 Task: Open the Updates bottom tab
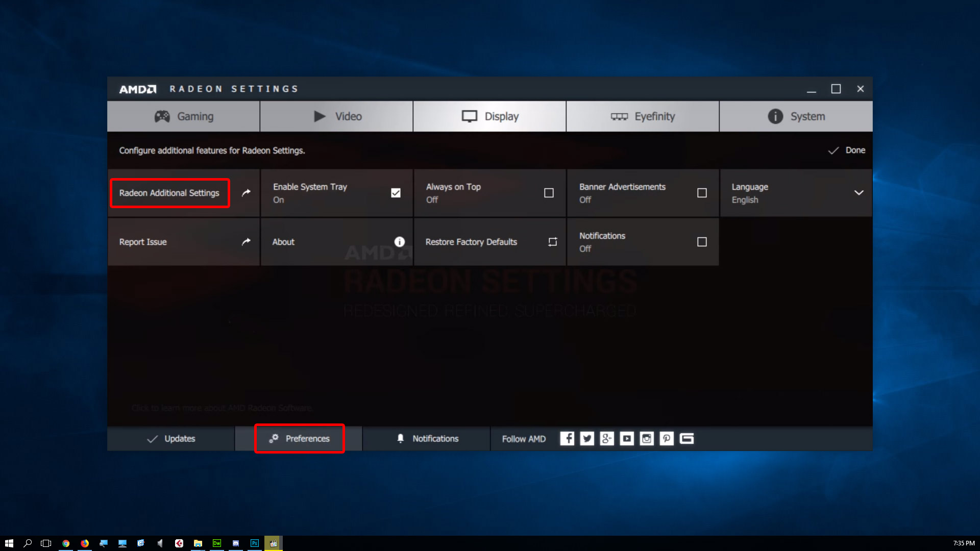[x=171, y=439]
